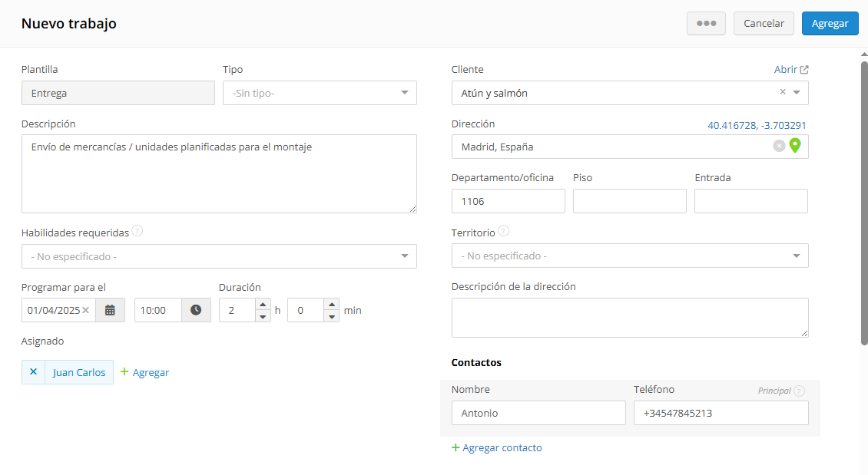868x475 pixels.
Task: Click the time field showing 10:00
Action: [x=158, y=310]
